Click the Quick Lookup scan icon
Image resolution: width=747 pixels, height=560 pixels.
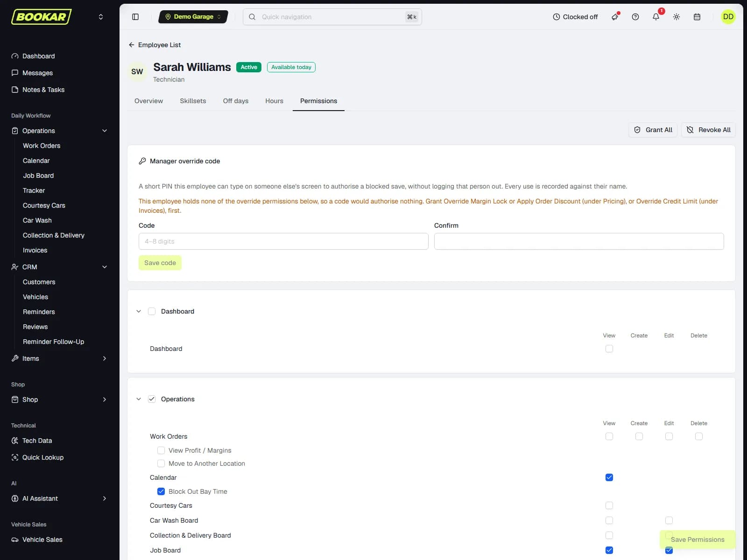15,457
